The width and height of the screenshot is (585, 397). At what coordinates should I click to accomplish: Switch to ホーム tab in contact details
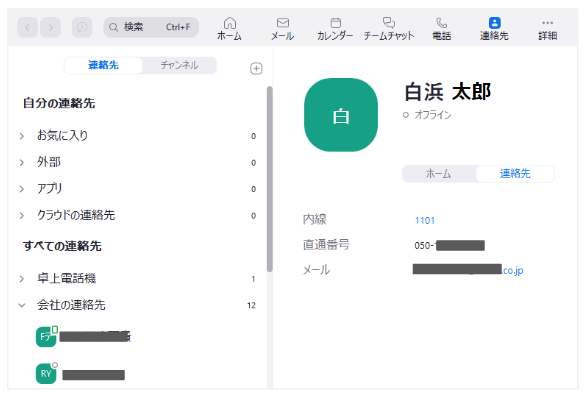click(439, 174)
